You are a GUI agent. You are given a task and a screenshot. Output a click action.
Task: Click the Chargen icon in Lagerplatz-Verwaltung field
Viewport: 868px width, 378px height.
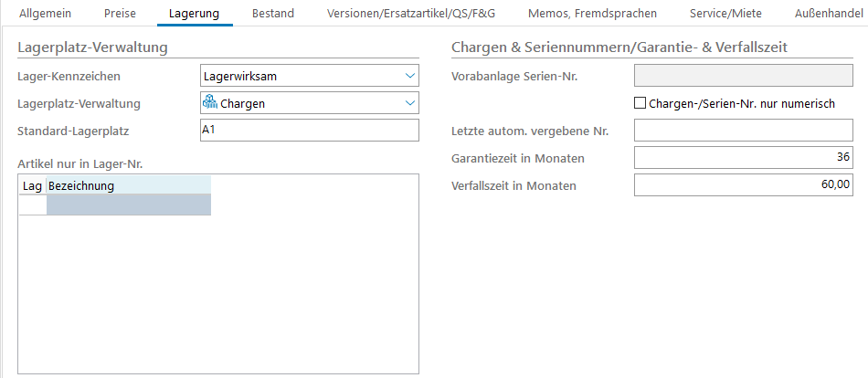(x=209, y=103)
